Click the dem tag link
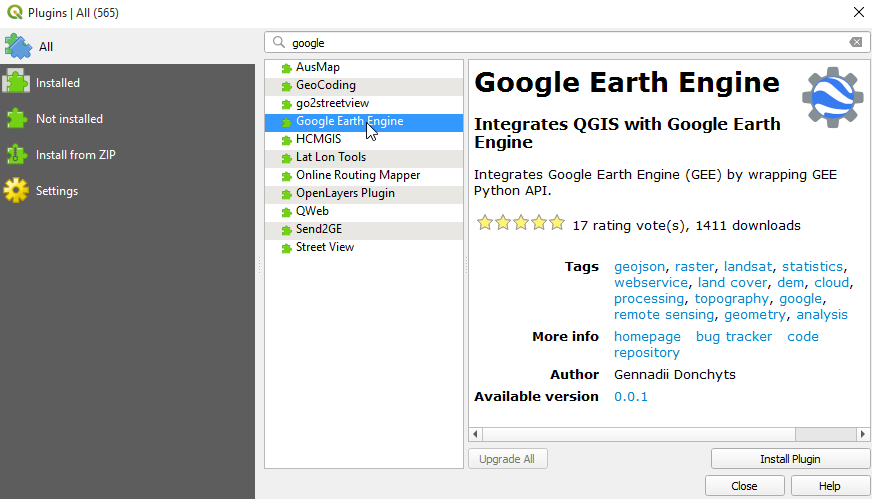Screen dimensions: 872x499 coord(790,283)
